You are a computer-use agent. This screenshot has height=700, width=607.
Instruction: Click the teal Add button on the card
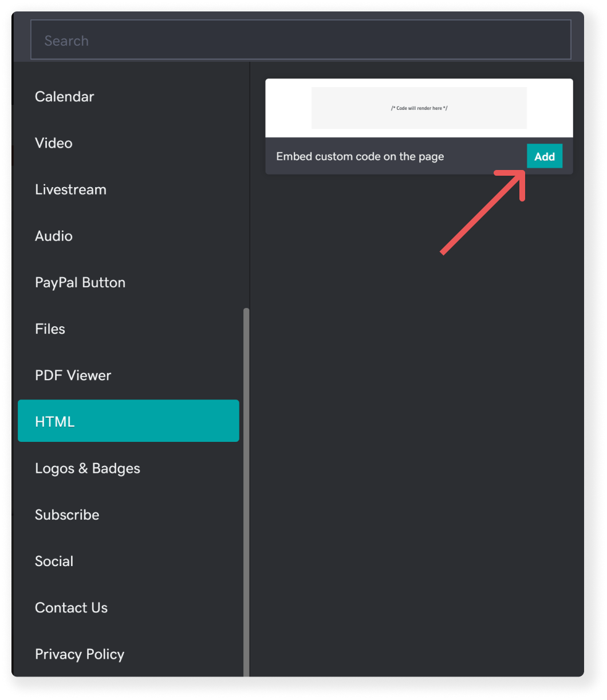click(544, 156)
